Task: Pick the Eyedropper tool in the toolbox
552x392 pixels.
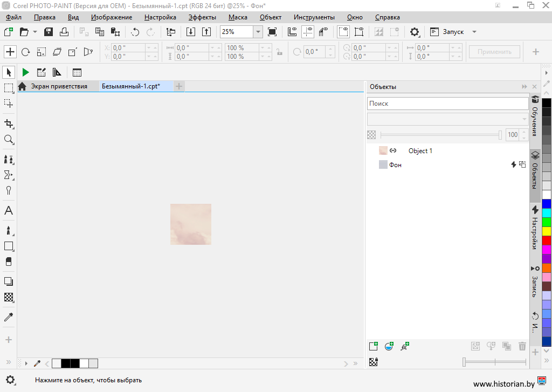Action: 9,317
